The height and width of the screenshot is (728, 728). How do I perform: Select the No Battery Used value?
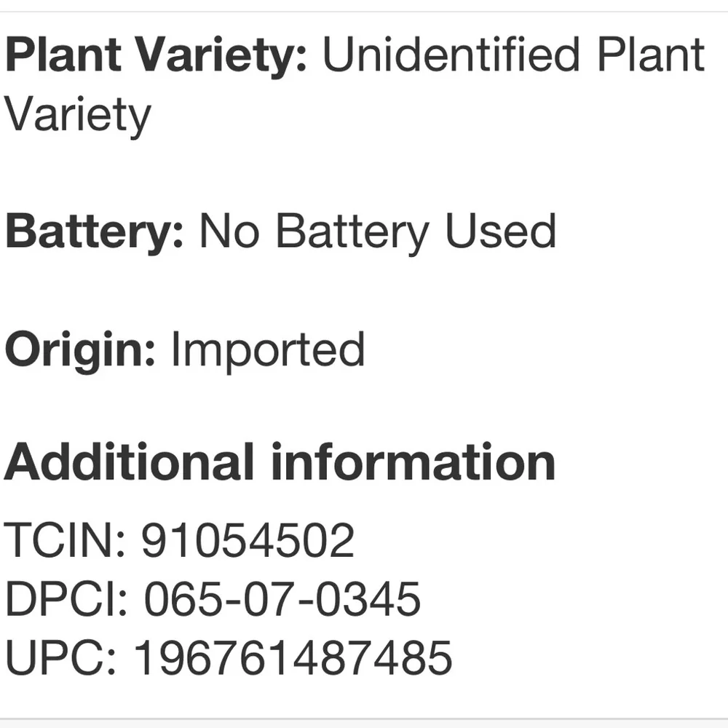(x=377, y=232)
